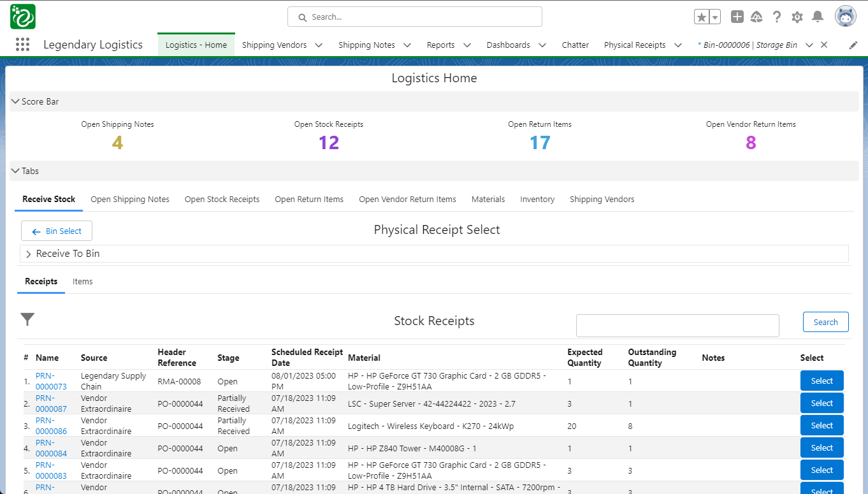Open the Chatter navigation tab
The image size is (868, 494).
[x=575, y=45]
